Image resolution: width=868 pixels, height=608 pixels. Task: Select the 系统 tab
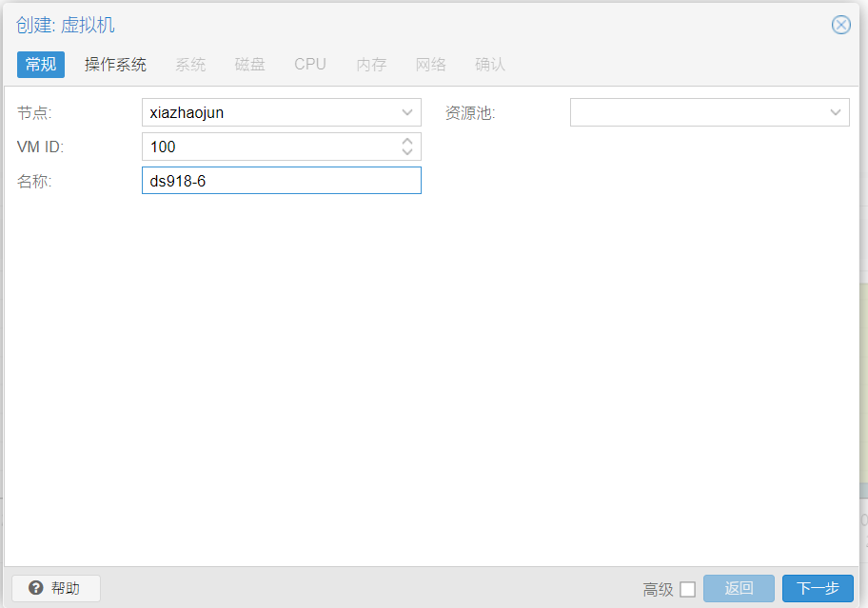point(190,65)
